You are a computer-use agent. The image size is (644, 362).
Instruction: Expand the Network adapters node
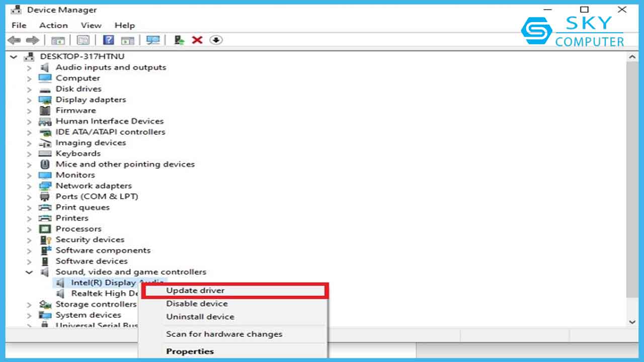29,186
